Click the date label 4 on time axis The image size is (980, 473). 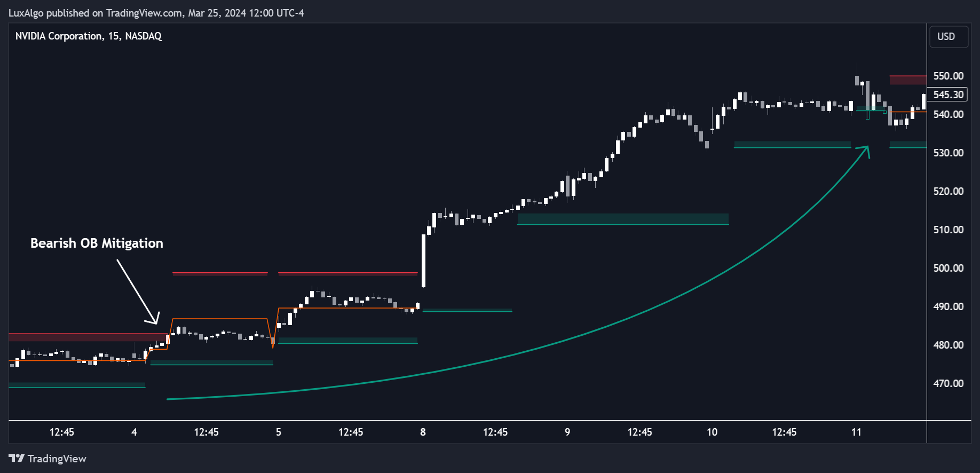click(134, 432)
